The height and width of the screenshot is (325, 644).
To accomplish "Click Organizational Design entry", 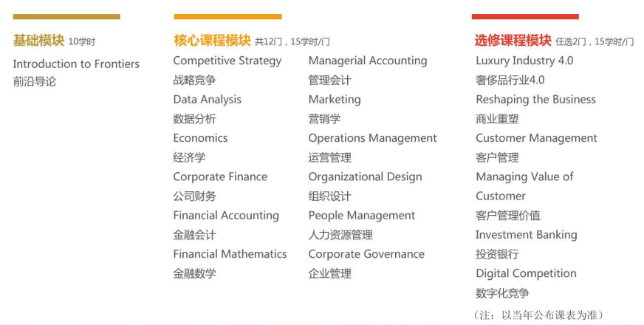I will pyautogui.click(x=365, y=177).
